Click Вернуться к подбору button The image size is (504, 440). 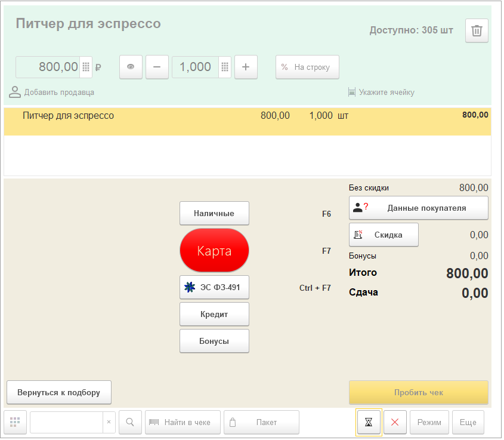pos(59,392)
